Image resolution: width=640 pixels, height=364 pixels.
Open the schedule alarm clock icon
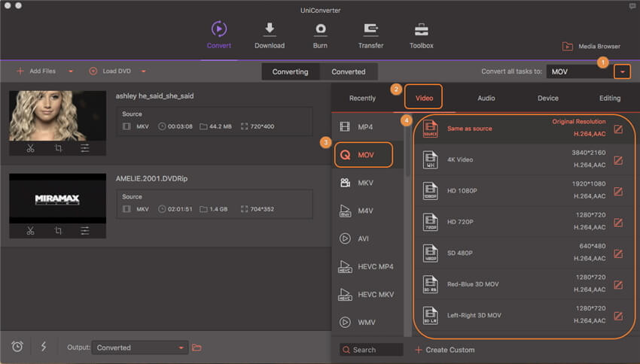[x=17, y=347]
